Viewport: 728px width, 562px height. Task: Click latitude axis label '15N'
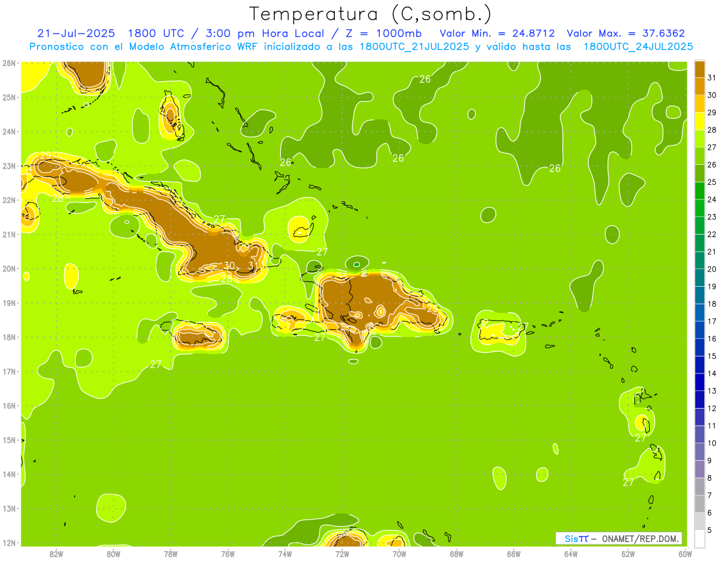pos(8,440)
